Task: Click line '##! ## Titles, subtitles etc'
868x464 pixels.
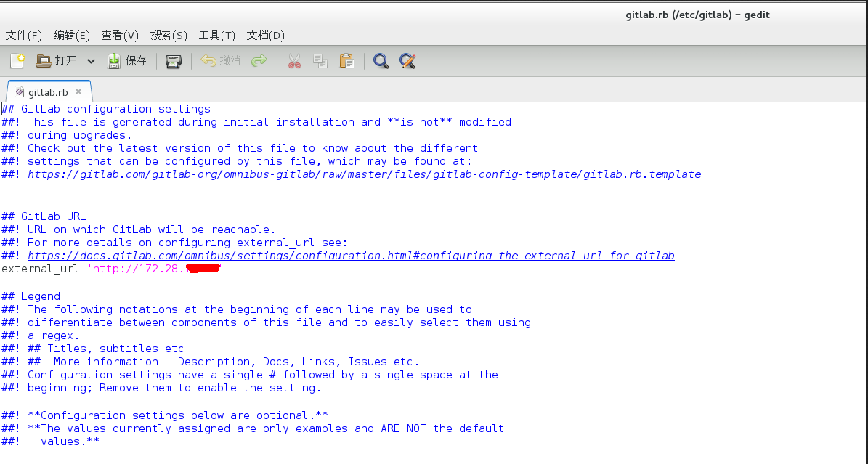Action: (92, 349)
